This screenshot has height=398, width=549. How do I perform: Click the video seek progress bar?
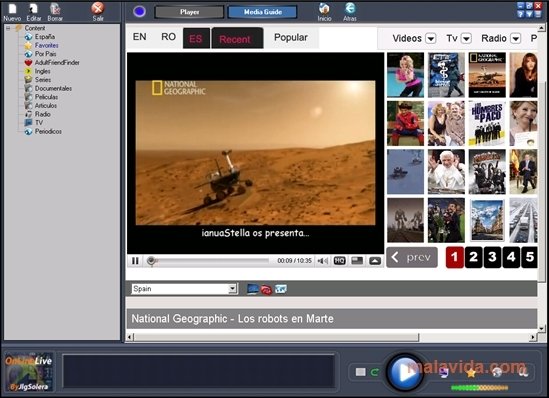pyautogui.click(x=209, y=261)
